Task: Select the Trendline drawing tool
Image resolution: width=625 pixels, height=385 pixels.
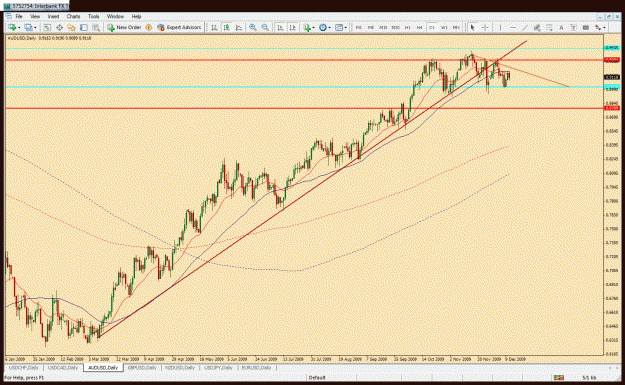Action: click(x=525, y=28)
